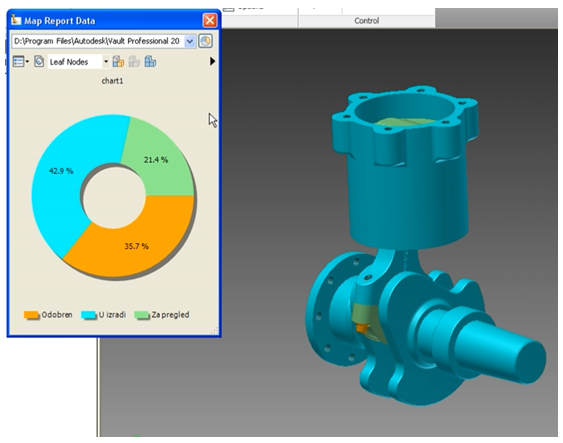Click the Map Report Data title icon
Image resolution: width=563 pixels, height=443 pixels.
[x=16, y=20]
